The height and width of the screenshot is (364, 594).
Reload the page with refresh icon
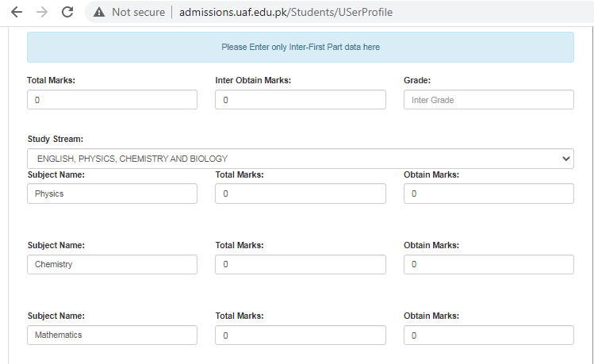tap(67, 12)
